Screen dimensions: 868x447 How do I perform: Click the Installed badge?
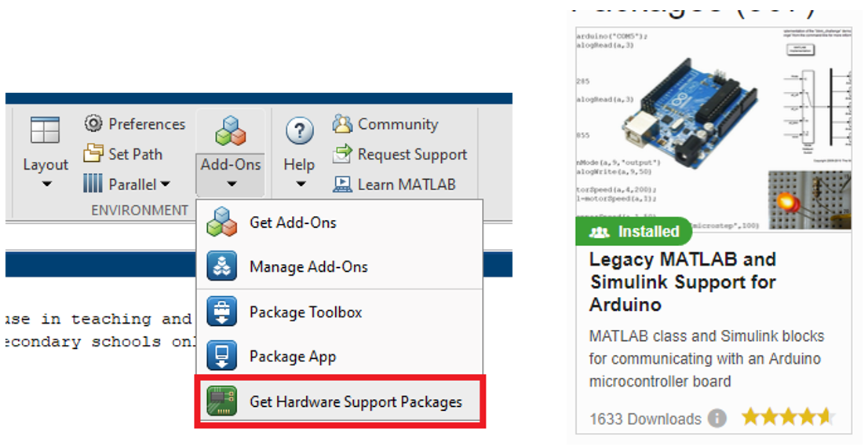(x=634, y=232)
